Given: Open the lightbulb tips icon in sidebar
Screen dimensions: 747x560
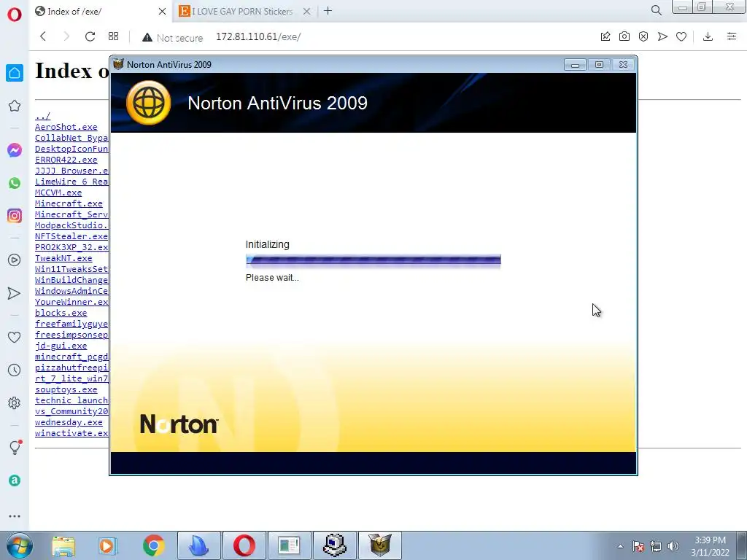Looking at the screenshot, I should click(x=15, y=447).
